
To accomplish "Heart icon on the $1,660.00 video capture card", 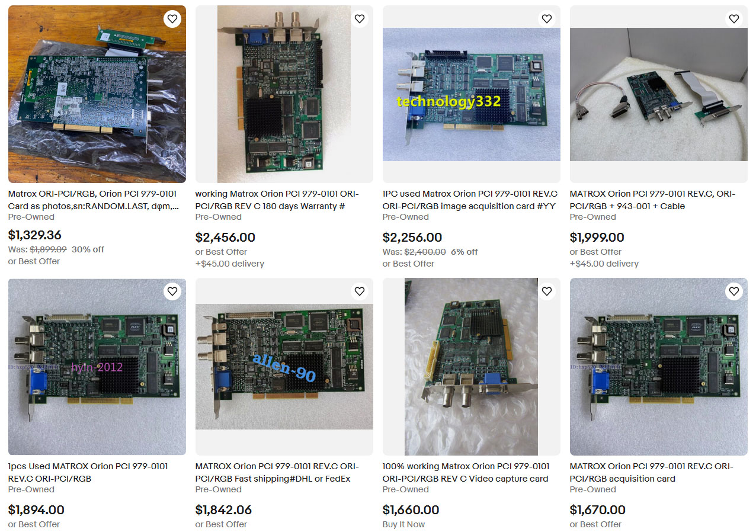I will click(x=546, y=291).
